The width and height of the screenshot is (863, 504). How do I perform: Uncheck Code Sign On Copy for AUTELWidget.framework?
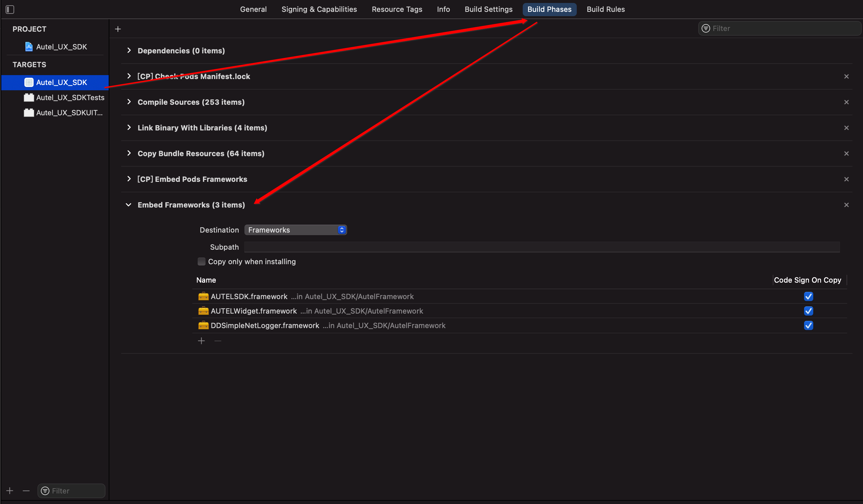pyautogui.click(x=808, y=311)
